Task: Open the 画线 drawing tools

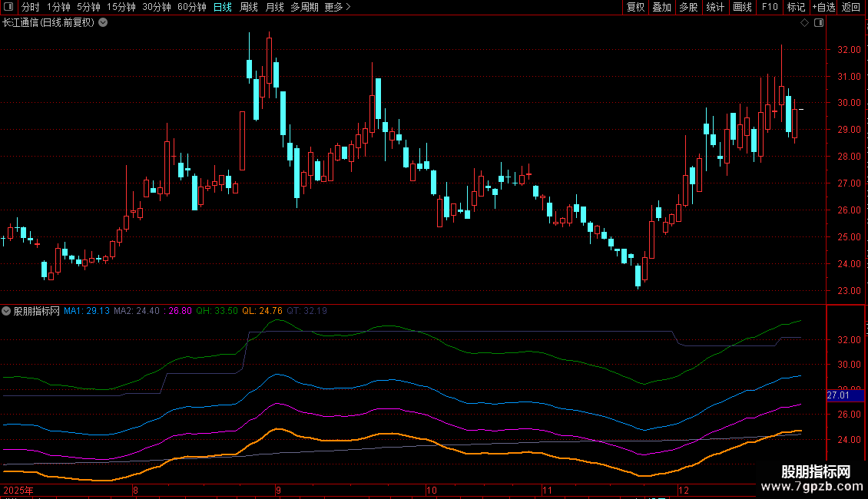Action: (742, 7)
